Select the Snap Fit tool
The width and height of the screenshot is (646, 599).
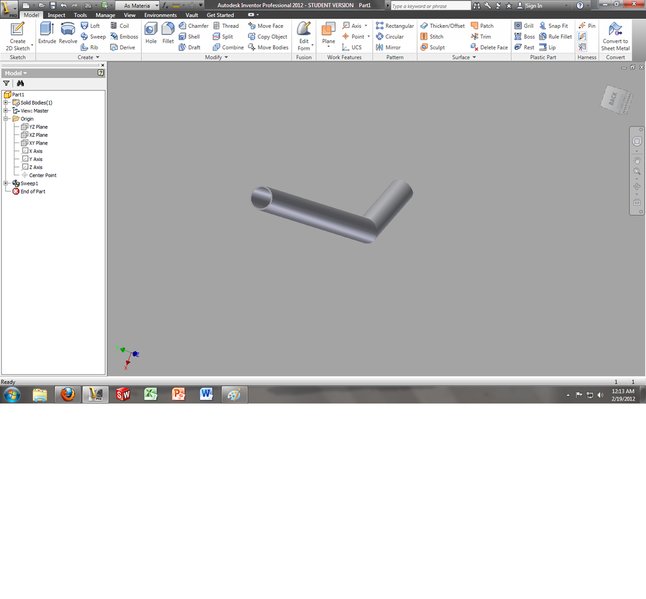click(554, 26)
